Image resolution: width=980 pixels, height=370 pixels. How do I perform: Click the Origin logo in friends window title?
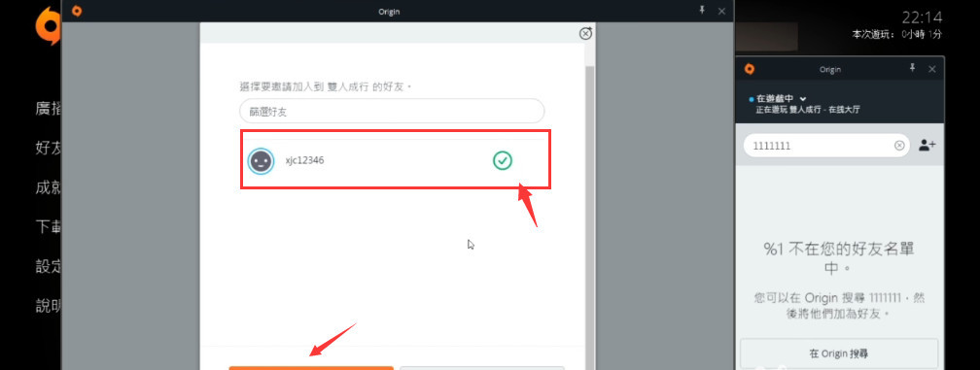click(750, 69)
